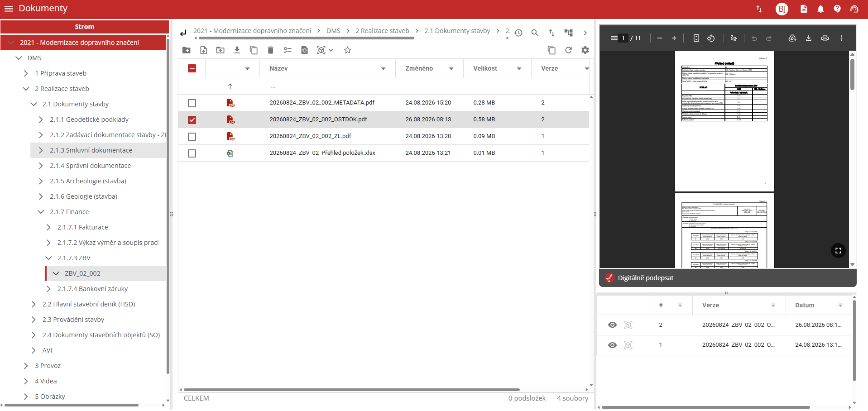Select 2.1.7.4 Bankovní záruky in tree
The height and width of the screenshot is (411, 868).
(x=92, y=289)
